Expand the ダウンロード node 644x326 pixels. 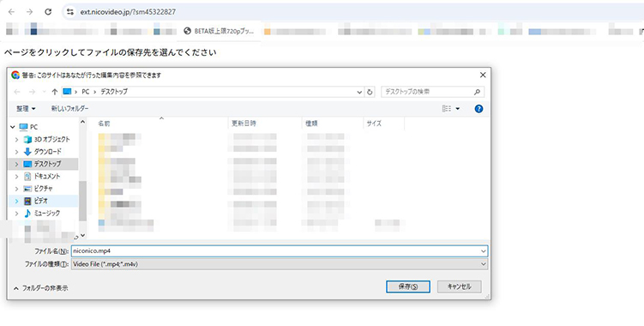pyautogui.click(x=17, y=152)
